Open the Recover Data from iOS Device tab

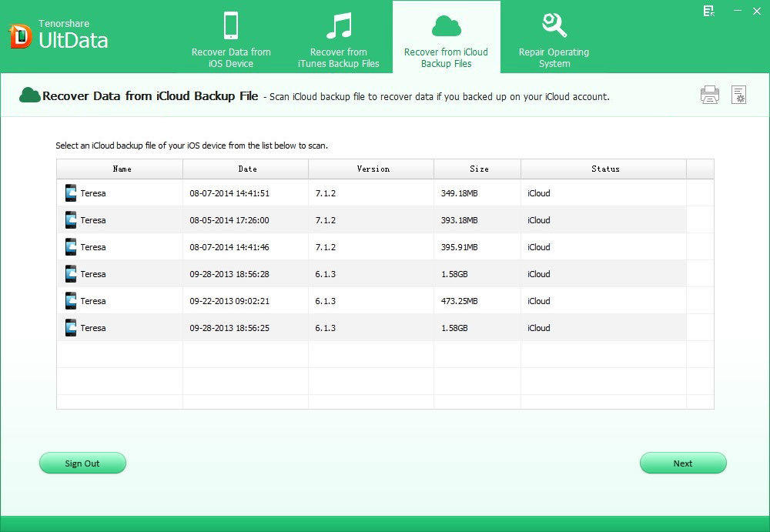(x=231, y=38)
